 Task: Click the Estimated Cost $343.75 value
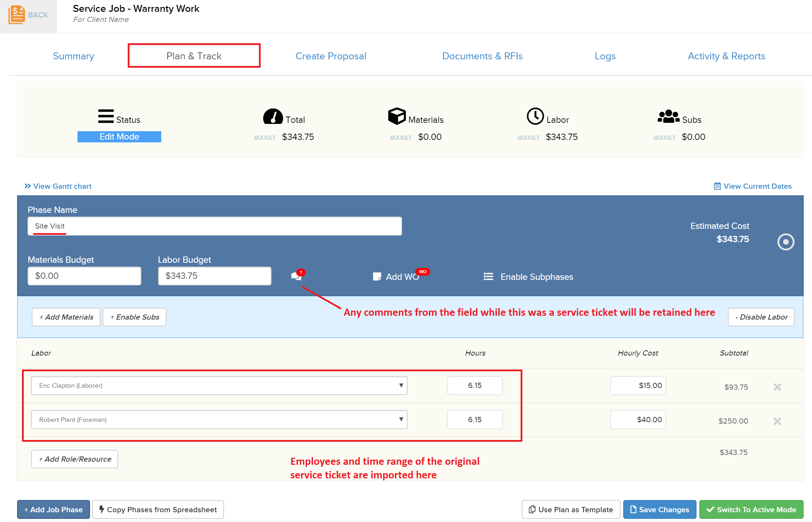(732, 239)
